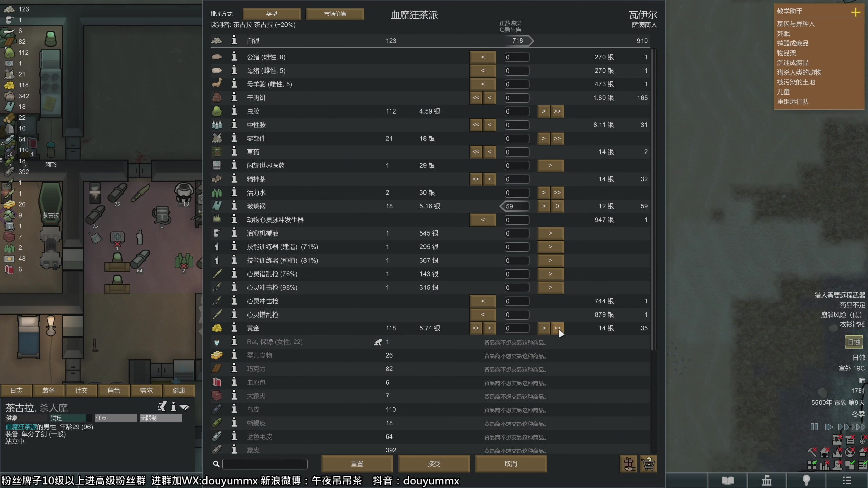
Task: Click 公猪 quantity input field
Action: pos(516,57)
